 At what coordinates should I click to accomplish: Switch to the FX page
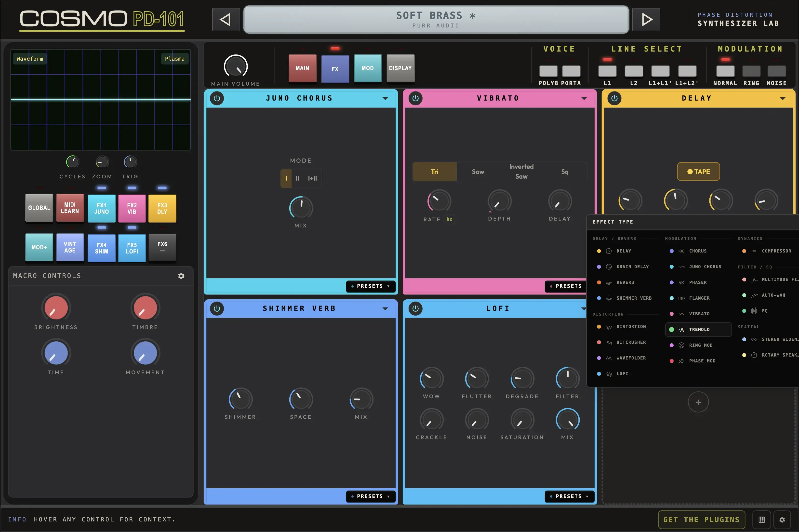(335, 69)
